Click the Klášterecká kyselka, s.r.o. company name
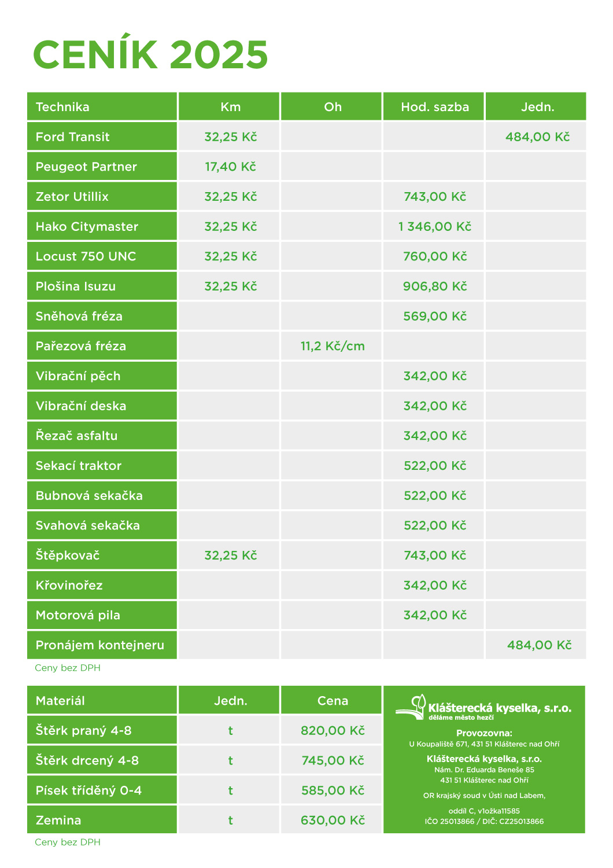The height and width of the screenshot is (868, 613). (500, 708)
